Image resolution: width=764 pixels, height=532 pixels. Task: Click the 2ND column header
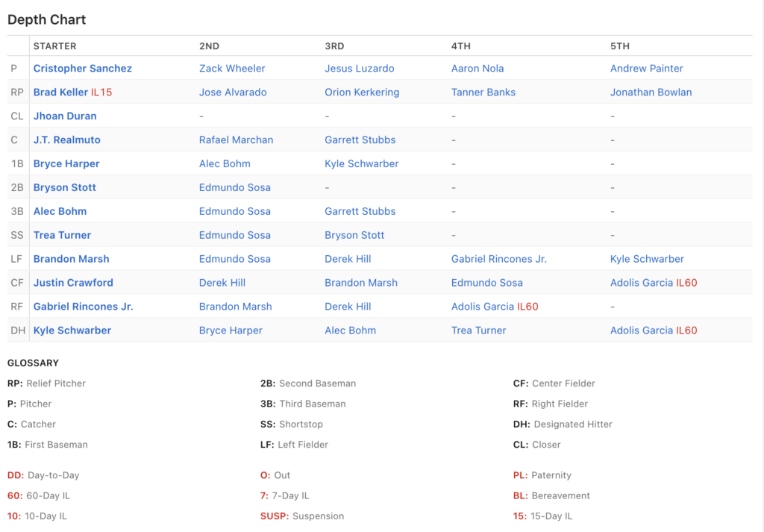[x=209, y=46]
